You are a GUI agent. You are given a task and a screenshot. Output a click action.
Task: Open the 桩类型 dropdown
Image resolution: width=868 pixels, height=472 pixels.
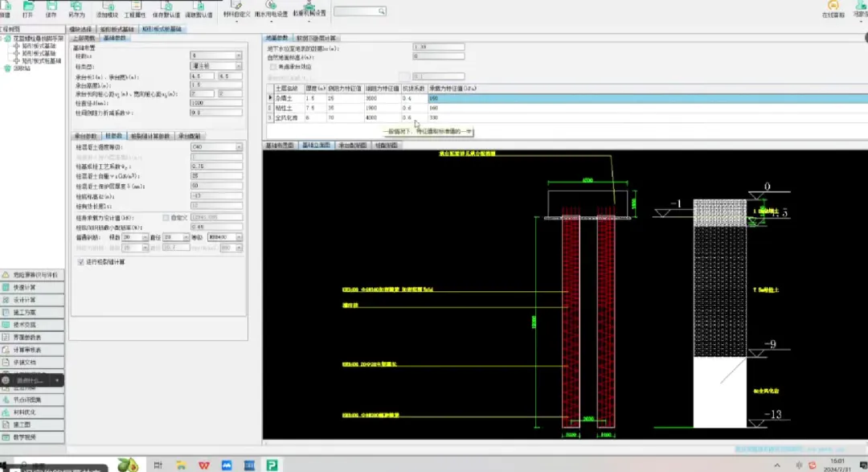pos(239,65)
